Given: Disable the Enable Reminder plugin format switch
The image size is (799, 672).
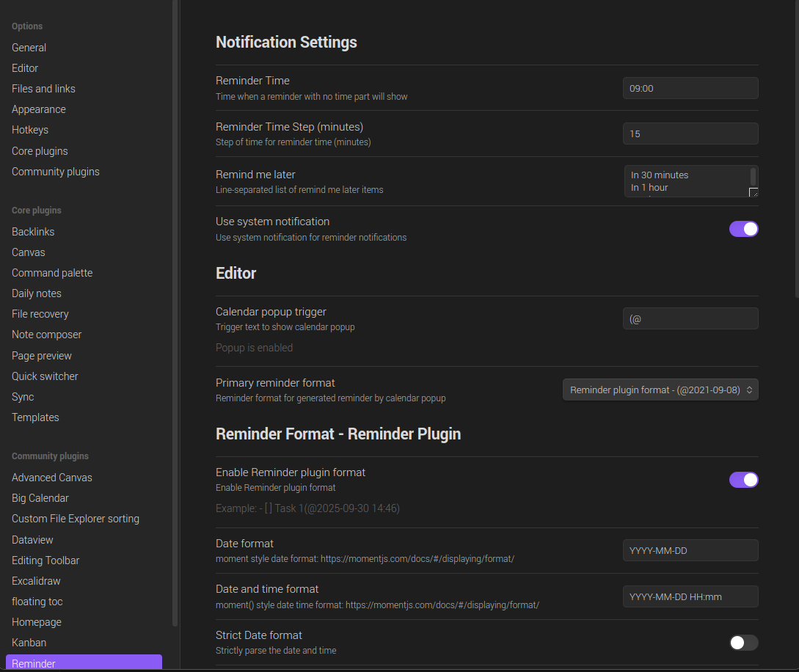Looking at the screenshot, I should tap(743, 480).
